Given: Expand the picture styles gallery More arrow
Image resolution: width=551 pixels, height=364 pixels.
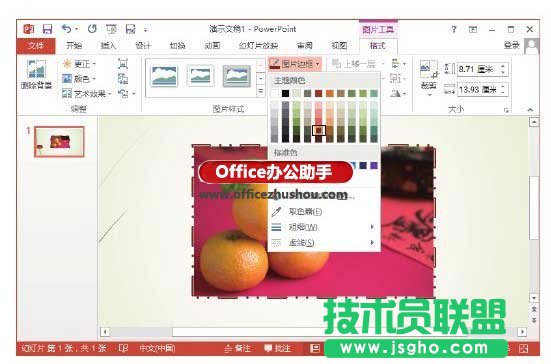Looking at the screenshot, I should point(260,92).
